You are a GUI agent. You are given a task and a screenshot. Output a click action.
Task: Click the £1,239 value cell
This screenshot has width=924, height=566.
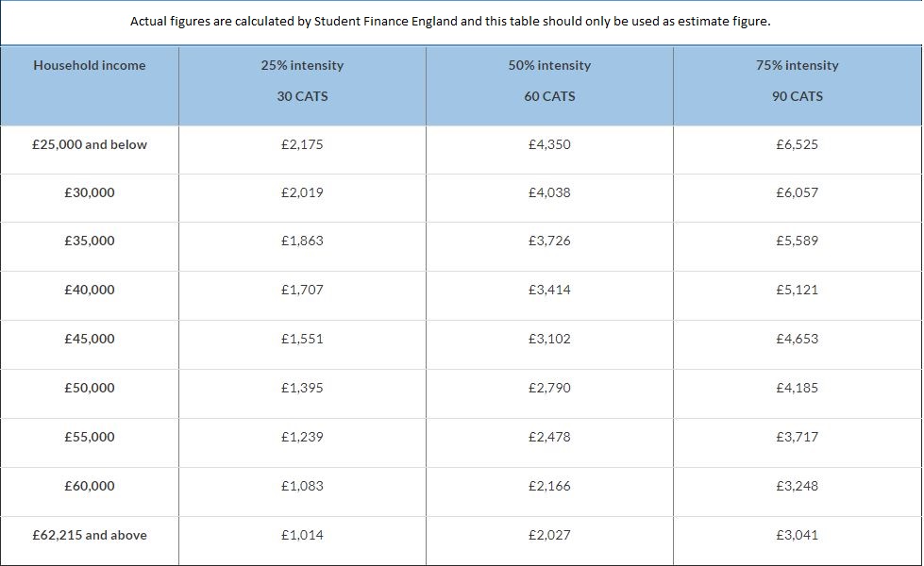(x=302, y=437)
